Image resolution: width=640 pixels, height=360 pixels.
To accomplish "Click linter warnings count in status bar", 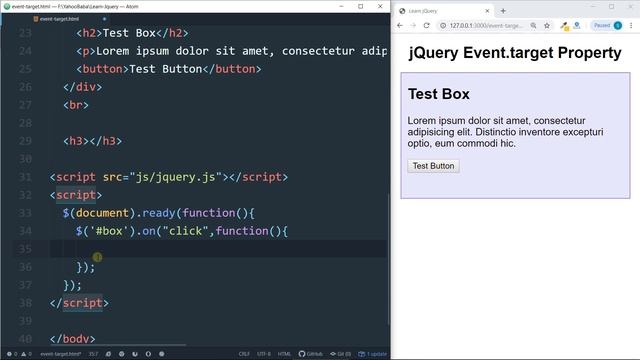I will 27,354.
